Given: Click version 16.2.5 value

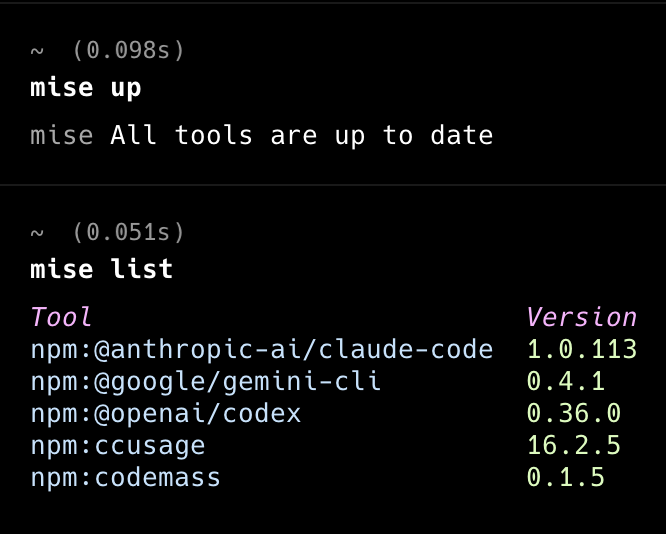Looking at the screenshot, I should pos(574,445).
